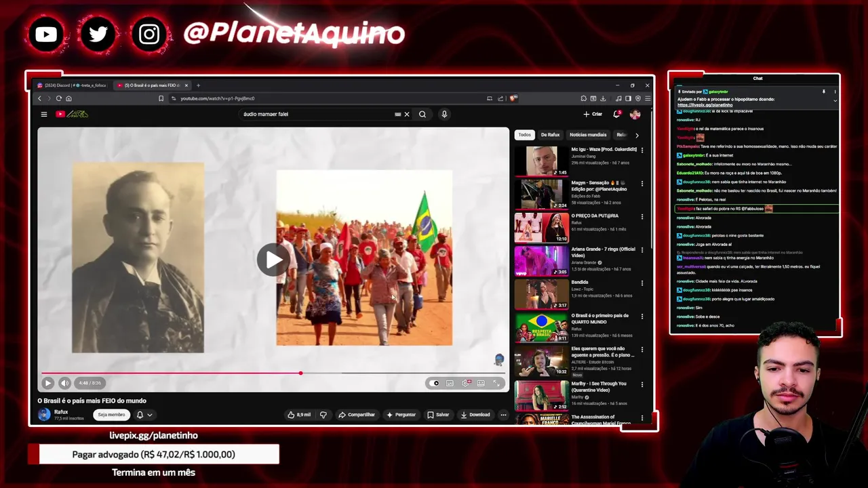Like the video with 8,9 mil
This screenshot has height=488, width=868.
pos(299,415)
